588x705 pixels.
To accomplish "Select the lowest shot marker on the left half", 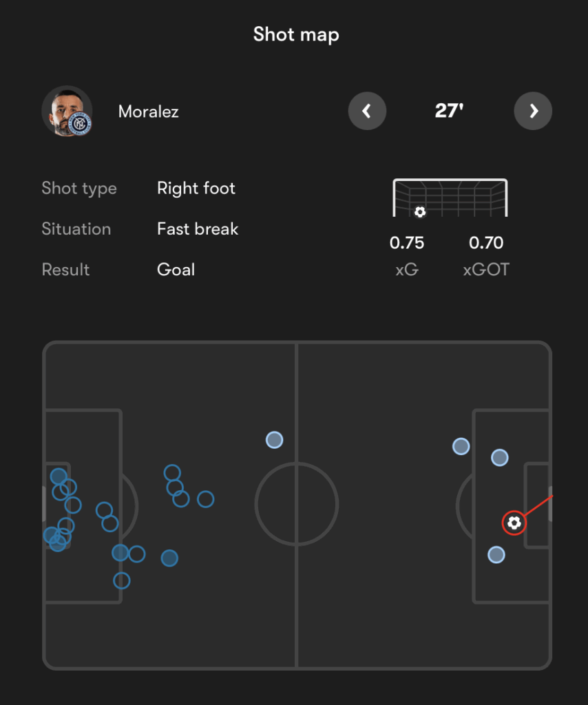I will coord(122,581).
